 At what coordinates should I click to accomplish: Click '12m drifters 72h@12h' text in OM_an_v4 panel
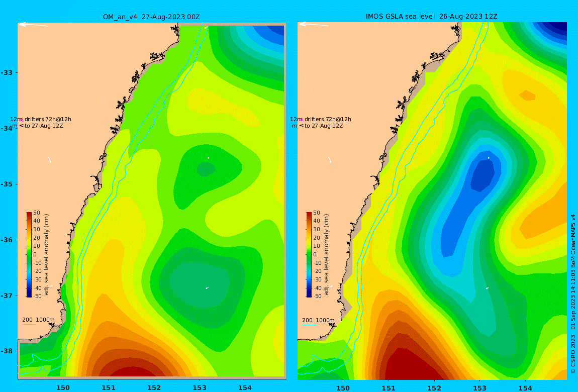(41, 120)
